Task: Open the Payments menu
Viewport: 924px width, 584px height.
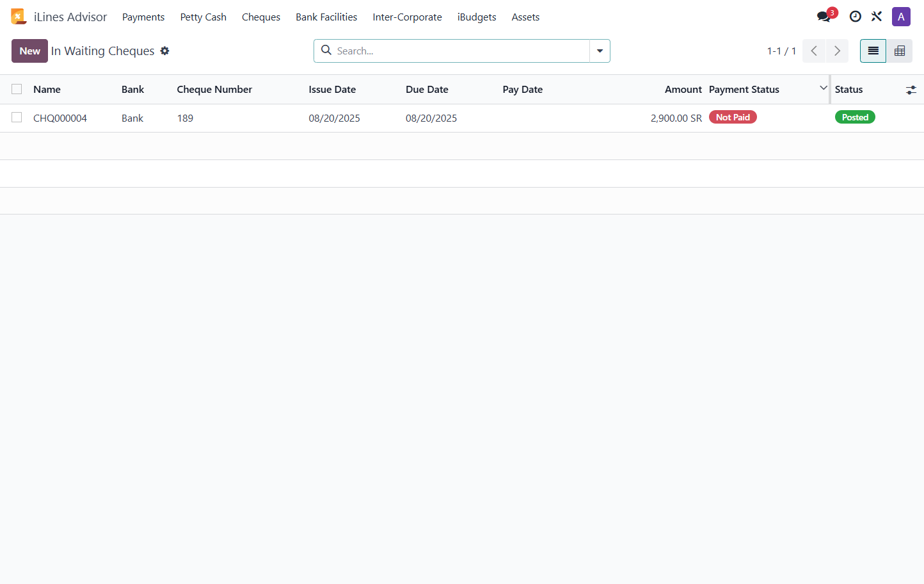Action: click(143, 17)
